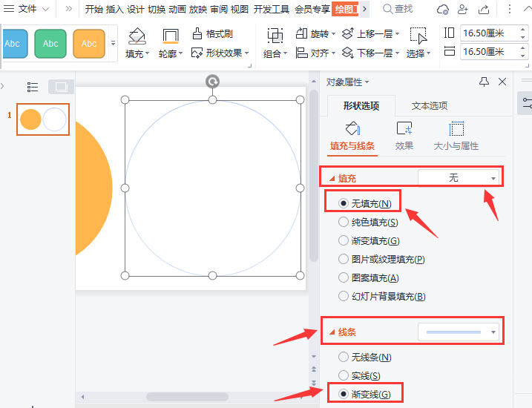Show more ribbon tabs arrow
Image resolution: width=532 pixels, height=408 pixels.
[364, 9]
